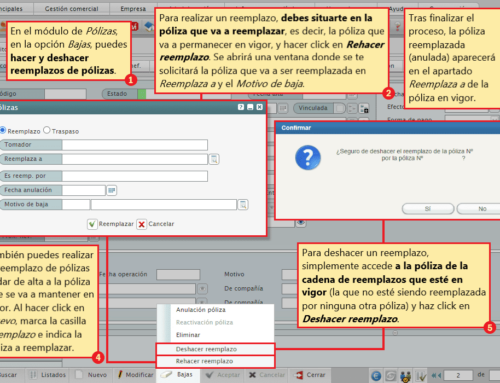Click the linked policies icon right of Vinculada
Screen dimensions: 500x383
tap(364, 108)
